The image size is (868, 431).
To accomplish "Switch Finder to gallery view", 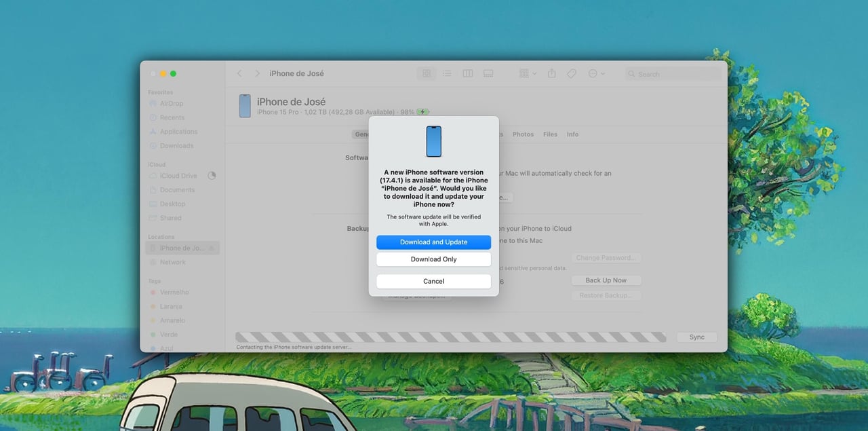I will [488, 73].
